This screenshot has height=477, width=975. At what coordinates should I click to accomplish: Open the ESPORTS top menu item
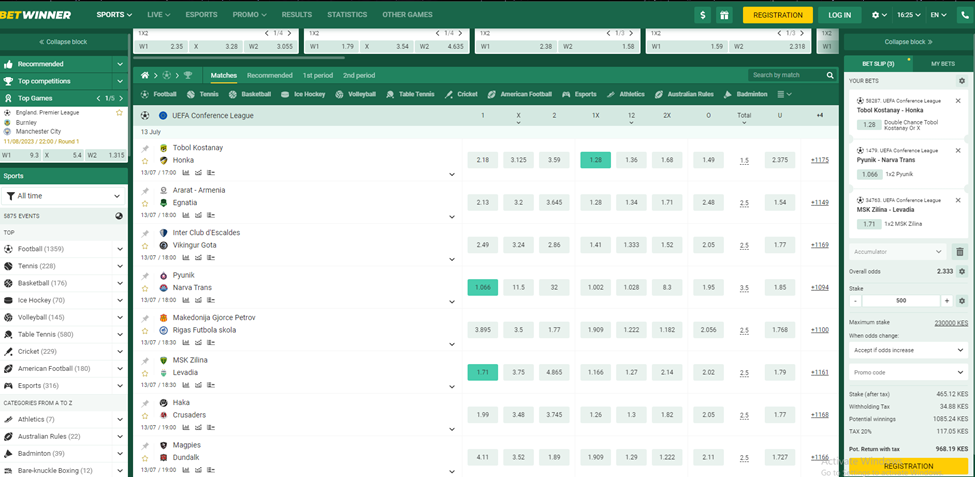tap(201, 14)
